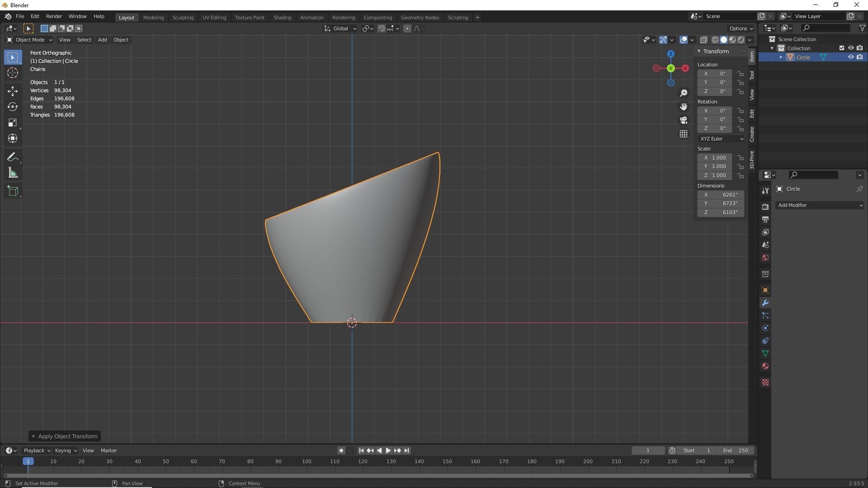Choose the Annotate pencil tool
Image resolution: width=868 pixels, height=488 pixels.
tap(13, 157)
